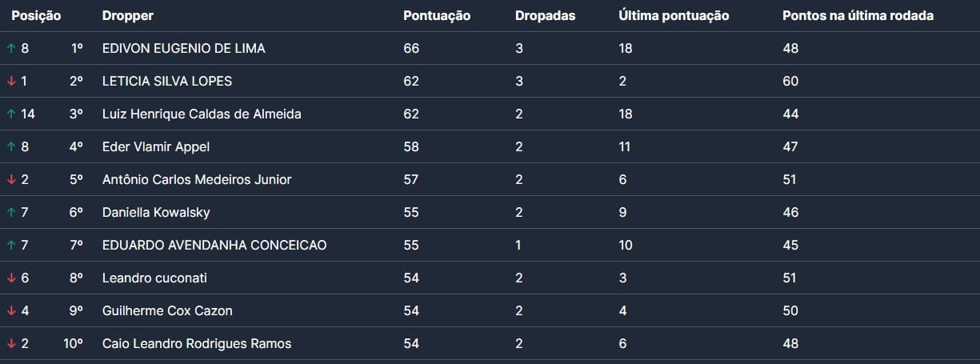Click Luiz Henrique Caldas de Almeida name

(202, 114)
